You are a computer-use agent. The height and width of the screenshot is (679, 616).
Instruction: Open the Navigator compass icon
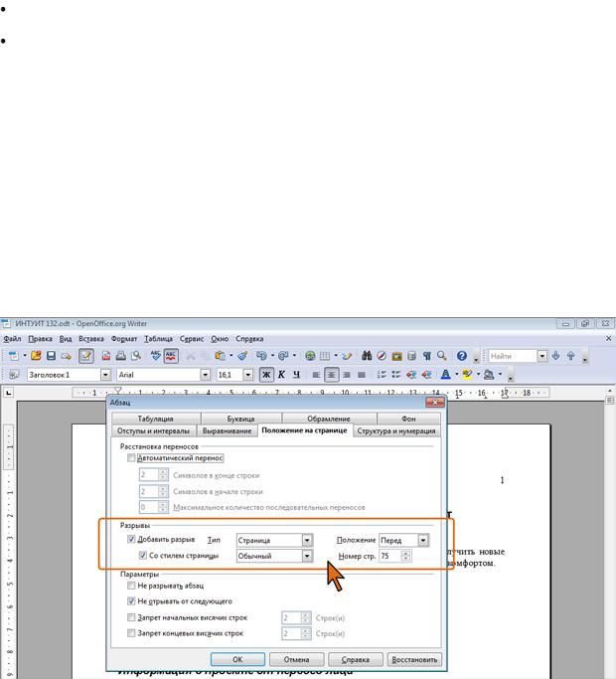pyautogui.click(x=382, y=356)
